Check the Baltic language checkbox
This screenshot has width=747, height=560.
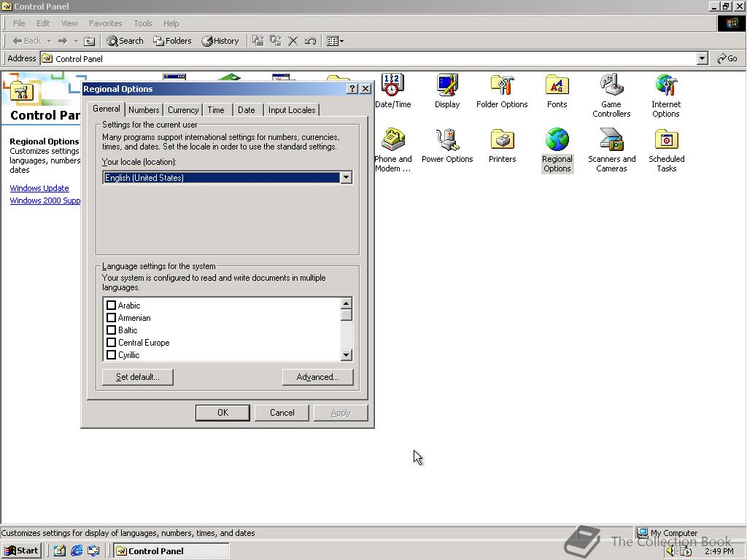(x=111, y=330)
